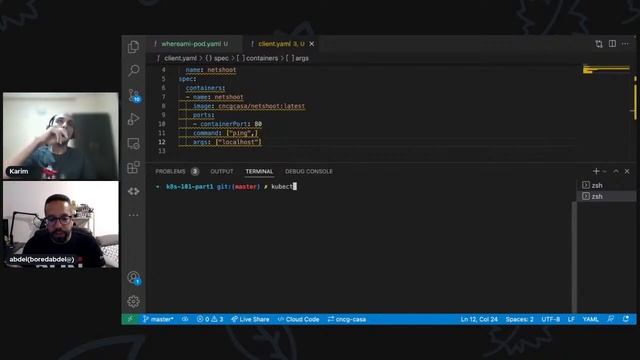Maximize the terminal panel with chevron
Image resolution: width=640 pixels, height=360 pixels.
point(616,171)
